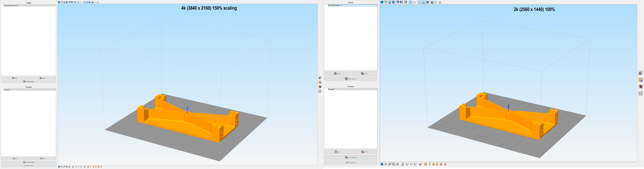
Task: Click red trash delete supports icon, 2k window
Action: point(445,164)
